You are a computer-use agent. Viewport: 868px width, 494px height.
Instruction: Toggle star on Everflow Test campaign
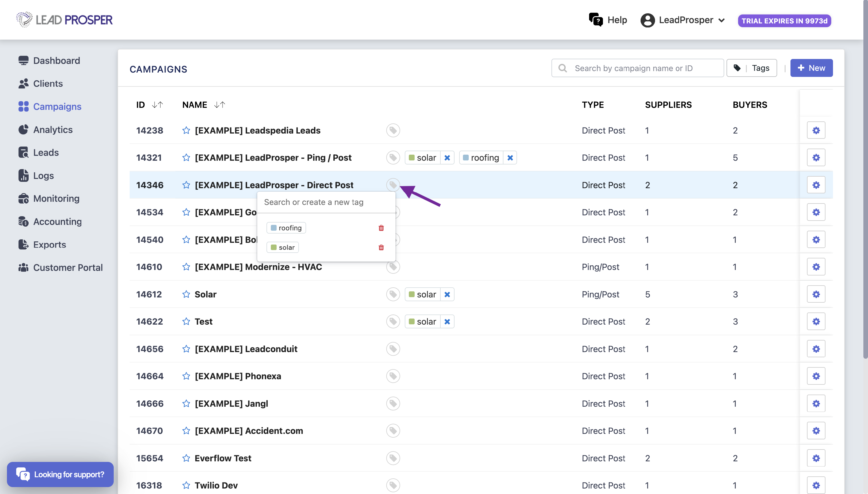click(x=186, y=458)
